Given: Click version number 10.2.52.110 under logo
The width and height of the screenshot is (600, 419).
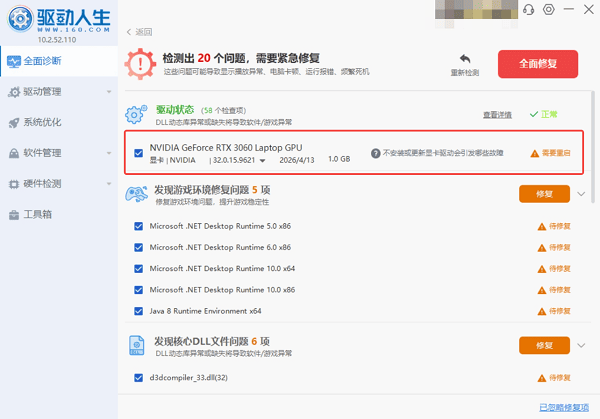Looking at the screenshot, I should (57, 40).
